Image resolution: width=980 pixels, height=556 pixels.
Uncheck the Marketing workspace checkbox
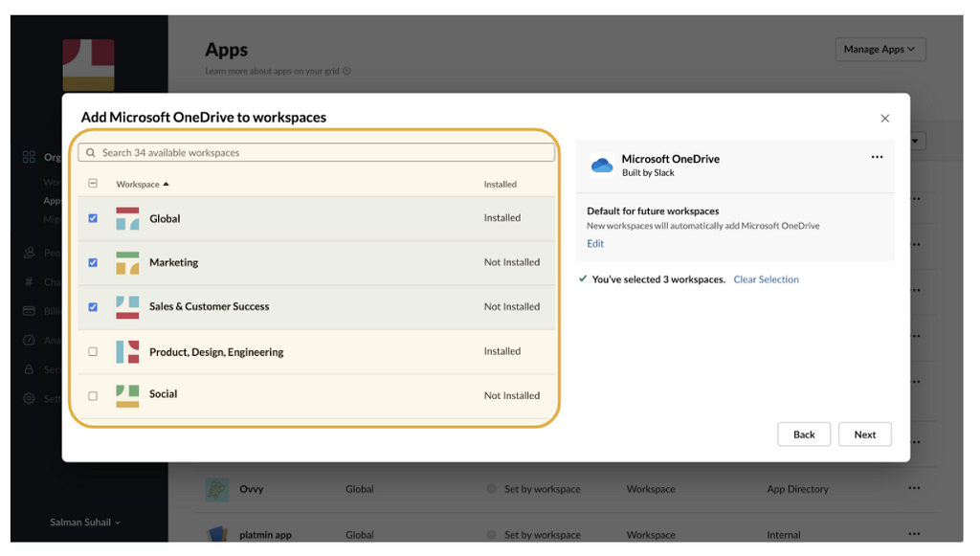(93, 262)
